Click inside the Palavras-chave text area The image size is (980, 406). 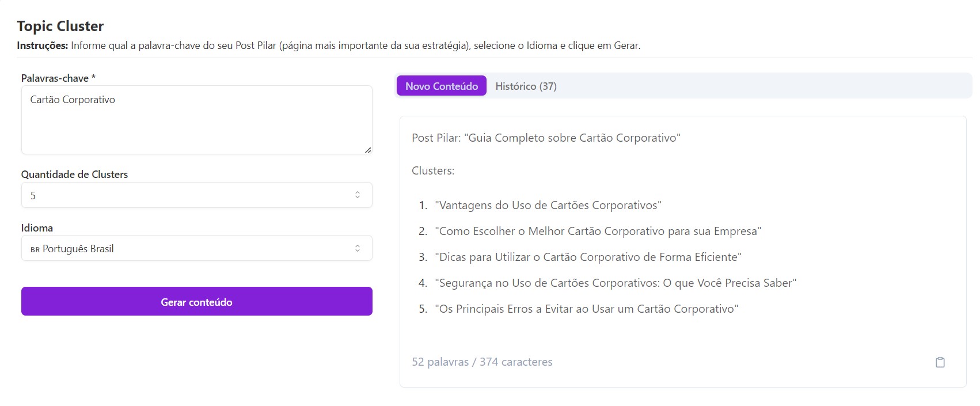(196, 120)
